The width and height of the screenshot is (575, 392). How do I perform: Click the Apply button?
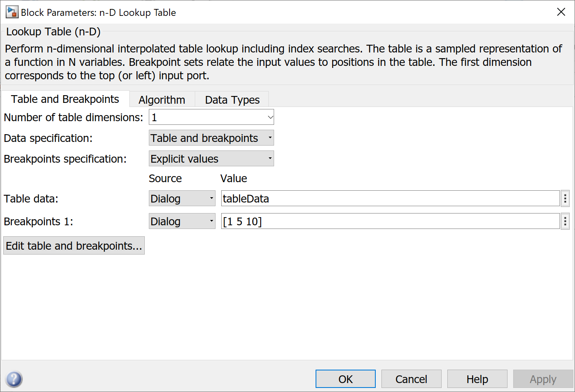coord(543,379)
